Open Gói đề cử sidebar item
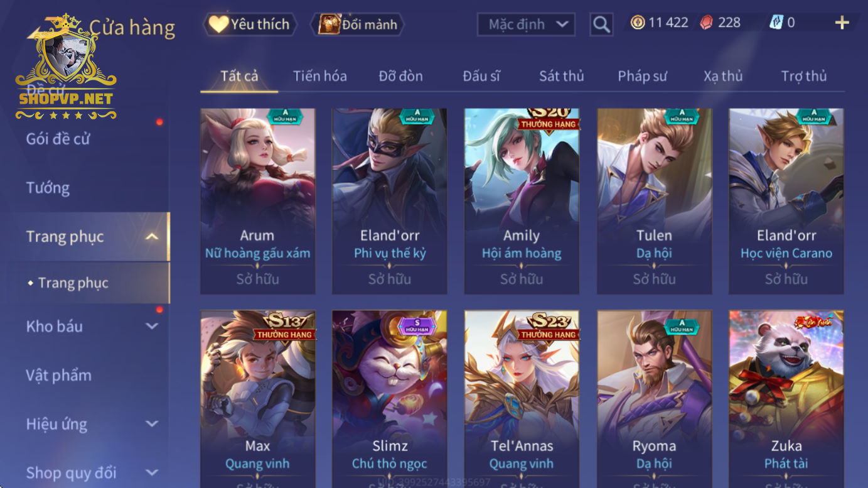Screen dimensions: 868x488 point(58,139)
